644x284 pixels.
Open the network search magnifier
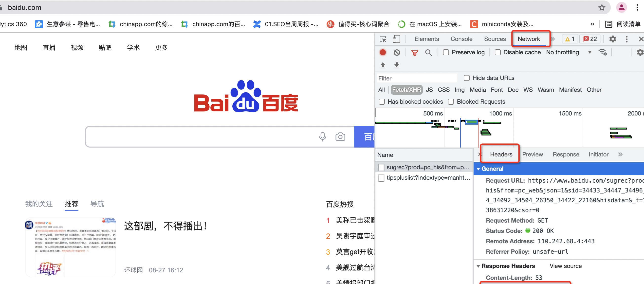click(x=428, y=53)
